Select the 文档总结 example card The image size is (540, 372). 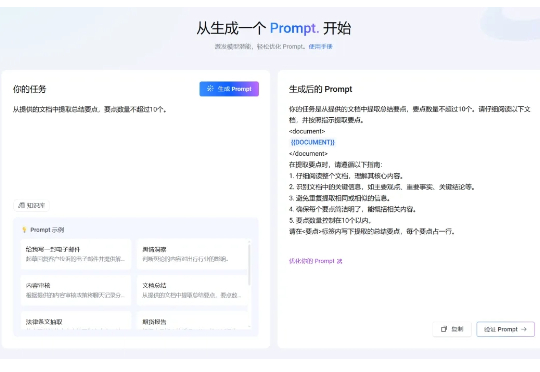pyautogui.click(x=192, y=290)
